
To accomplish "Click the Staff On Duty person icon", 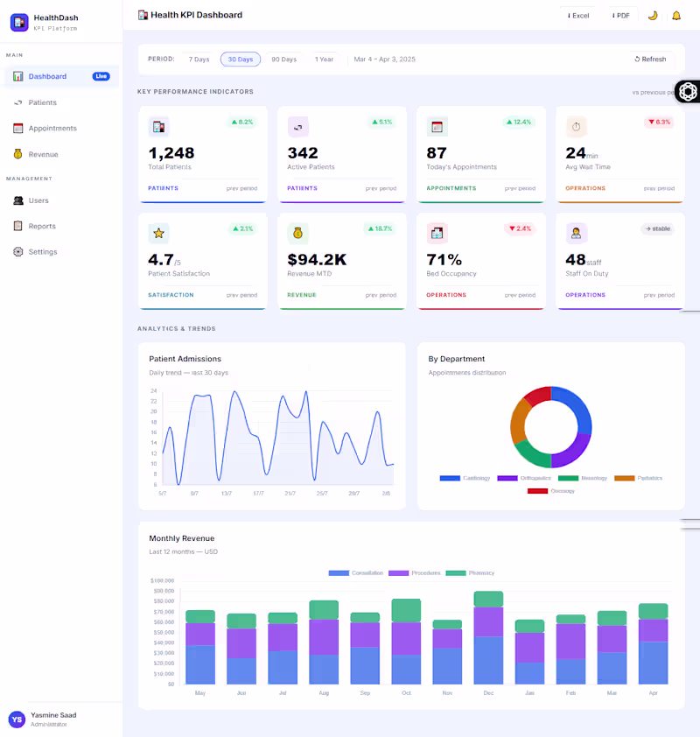I will (x=576, y=233).
